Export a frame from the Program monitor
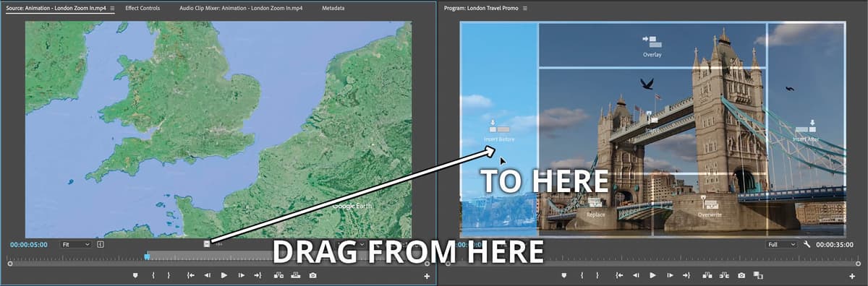Viewport: 868px width, 286px height. (741, 275)
